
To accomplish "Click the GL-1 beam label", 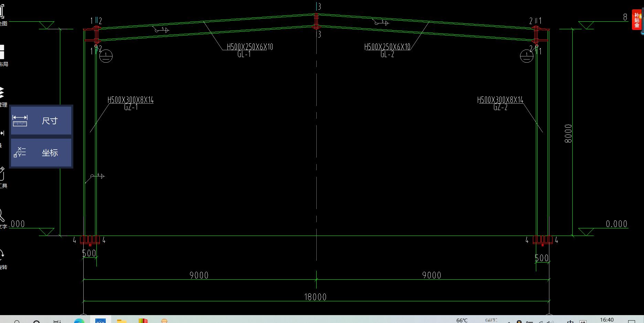I will [244, 54].
